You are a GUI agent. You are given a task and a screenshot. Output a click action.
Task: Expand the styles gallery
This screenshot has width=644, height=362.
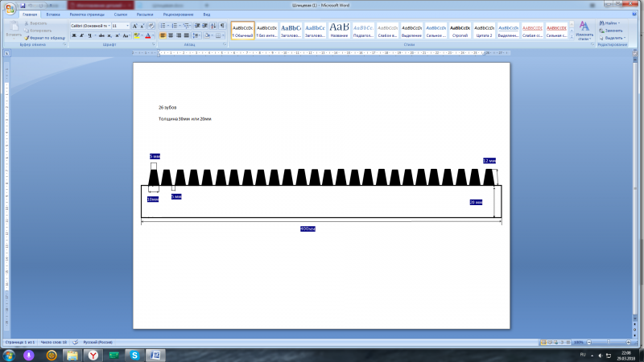point(572,37)
